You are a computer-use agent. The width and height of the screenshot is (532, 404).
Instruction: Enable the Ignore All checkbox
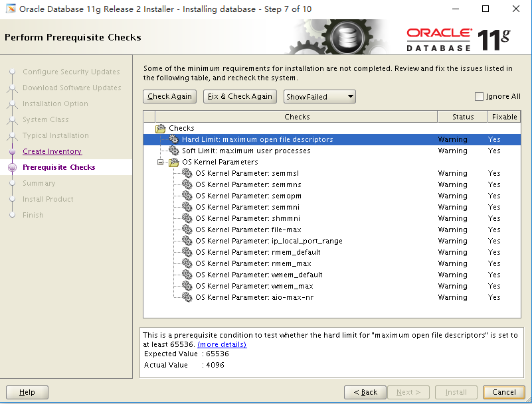pos(479,97)
